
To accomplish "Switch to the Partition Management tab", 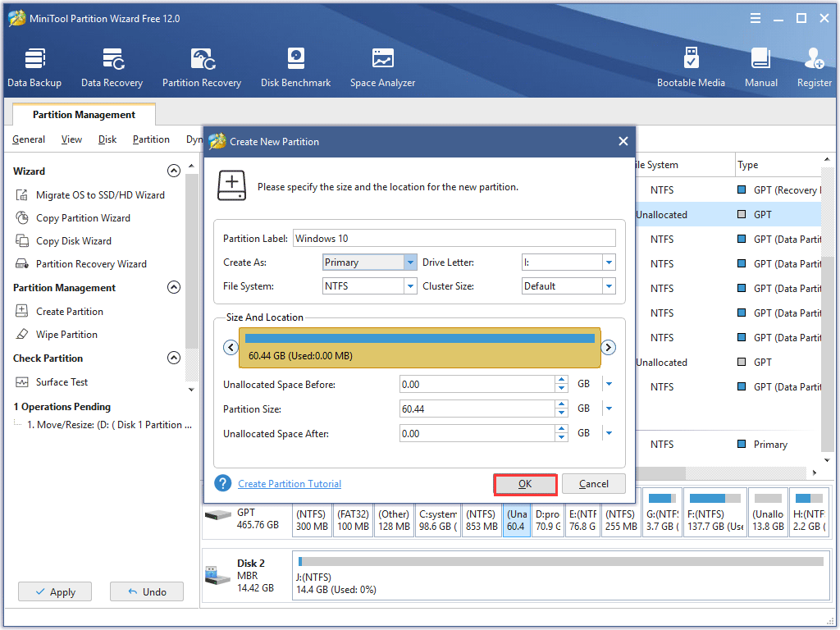I will coord(83,114).
